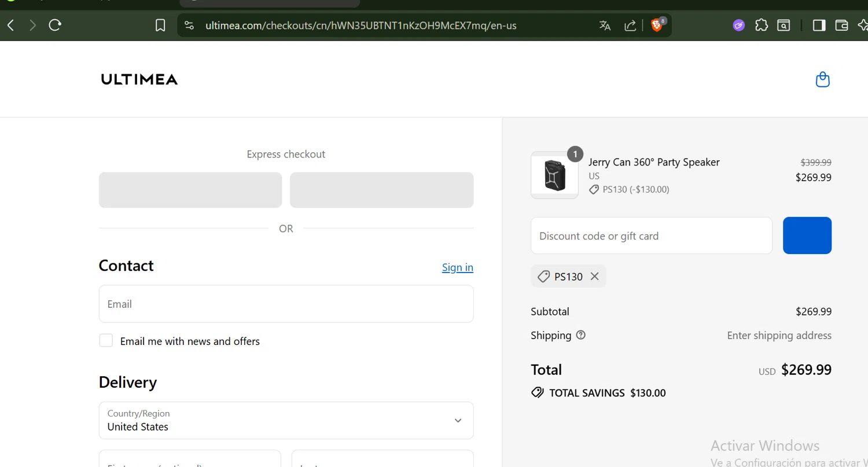This screenshot has height=467, width=868.
Task: Click the Email input field
Action: [286, 304]
